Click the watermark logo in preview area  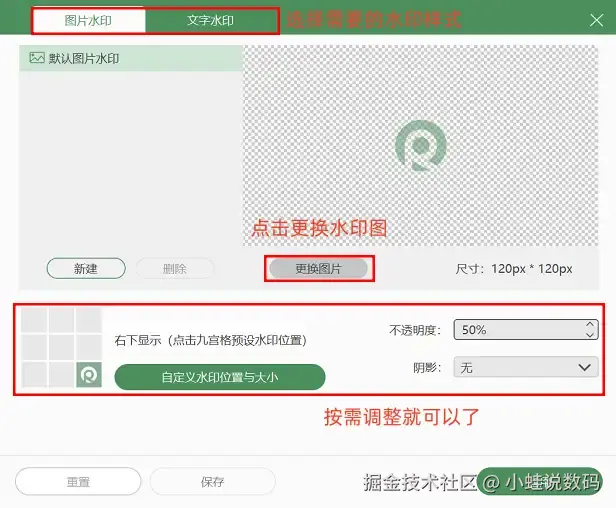(420, 145)
